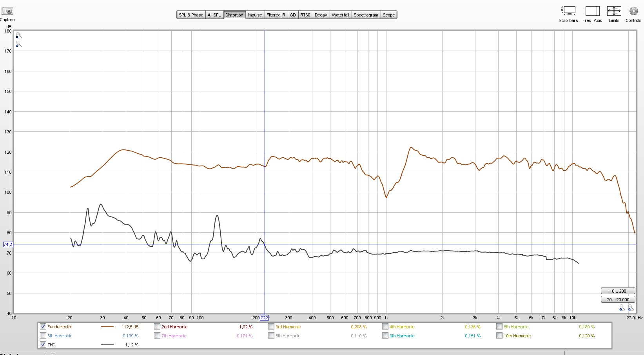Click the Fundamental brown line sample

coord(107,327)
